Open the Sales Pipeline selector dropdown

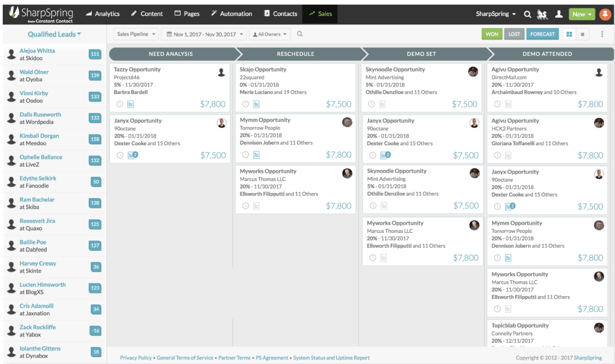pos(136,34)
